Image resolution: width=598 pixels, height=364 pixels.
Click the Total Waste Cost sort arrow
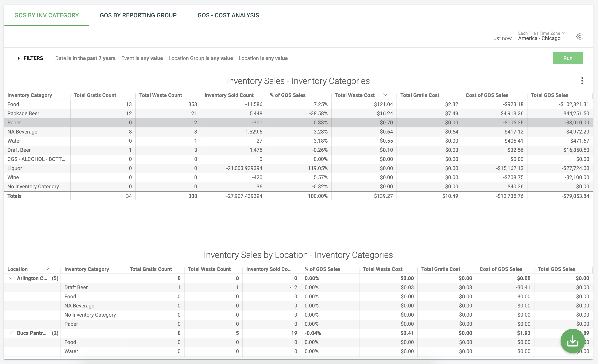coord(385,95)
